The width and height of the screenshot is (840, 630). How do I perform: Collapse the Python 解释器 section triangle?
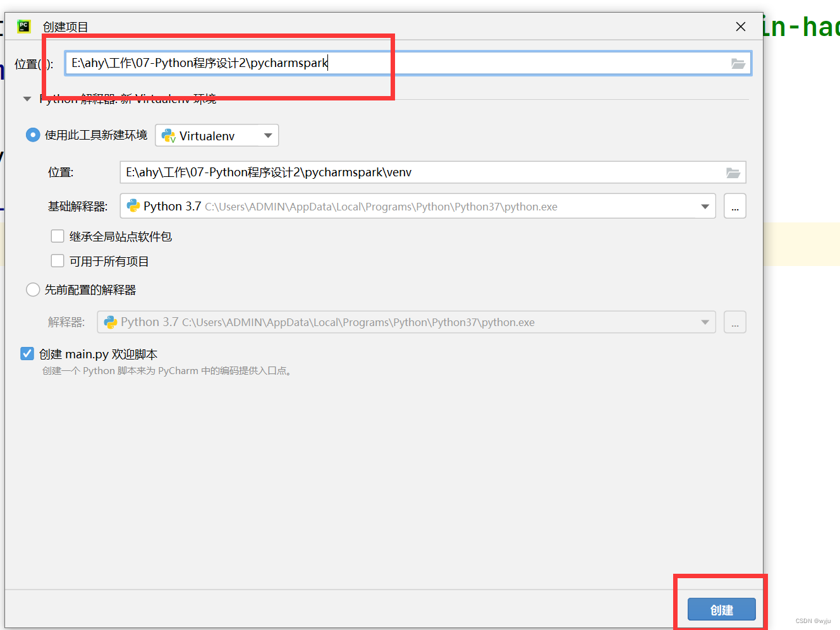27,99
